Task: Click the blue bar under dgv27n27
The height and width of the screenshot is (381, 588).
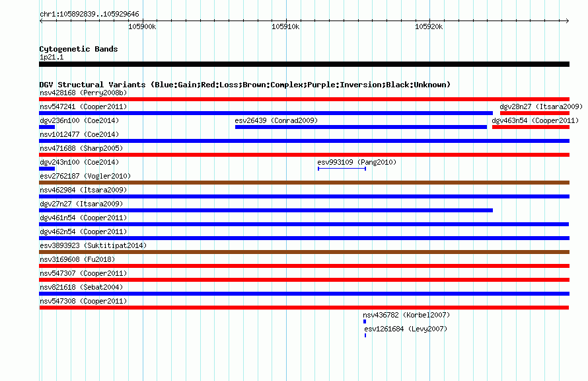Action: point(266,210)
